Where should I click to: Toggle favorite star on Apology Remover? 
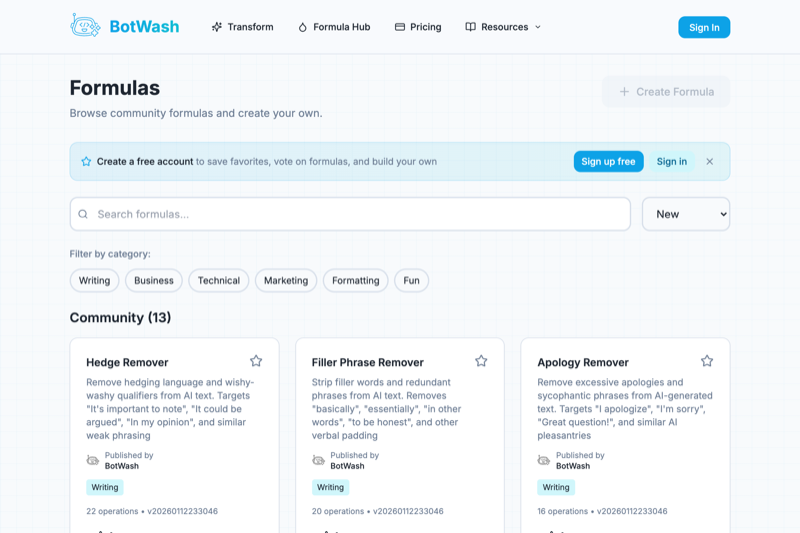coord(707,361)
